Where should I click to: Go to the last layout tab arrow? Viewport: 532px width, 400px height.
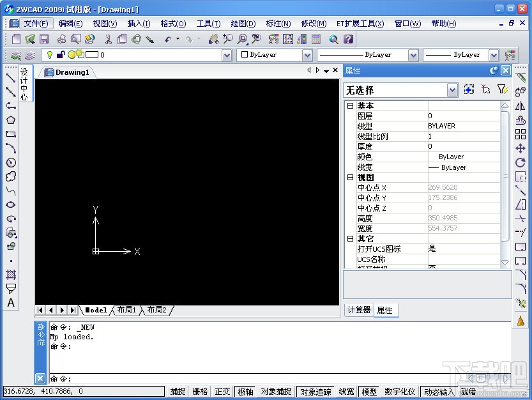coord(73,310)
